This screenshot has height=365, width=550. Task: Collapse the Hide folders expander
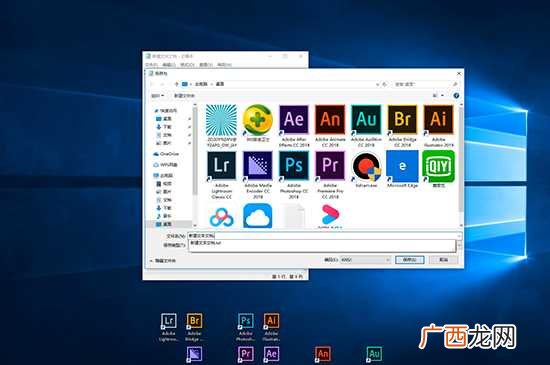(x=163, y=261)
